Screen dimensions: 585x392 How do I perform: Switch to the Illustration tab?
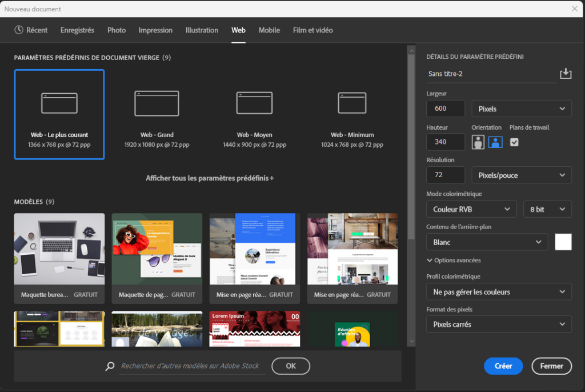coord(202,30)
